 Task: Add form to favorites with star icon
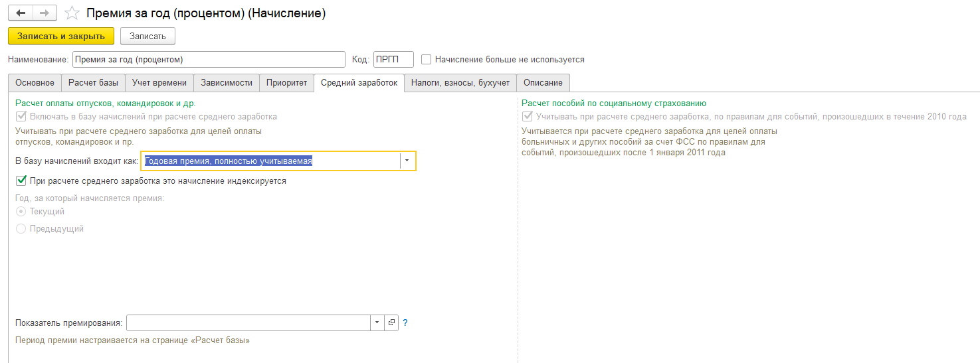coord(72,13)
